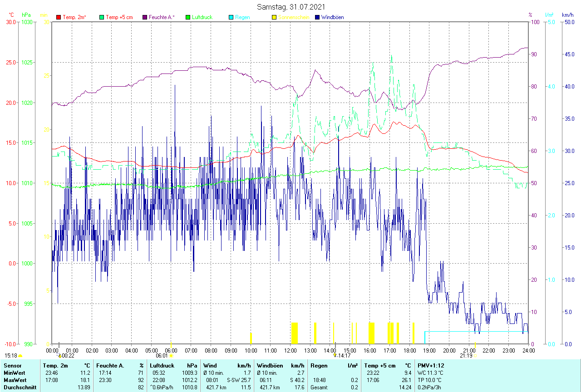Image resolution: width=581 pixels, height=392 pixels.
Task: Click the 'MaxWert' row label
Action: pos(15,380)
